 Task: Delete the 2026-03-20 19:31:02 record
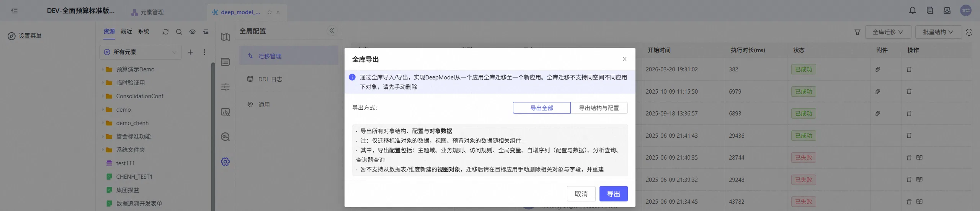[909, 69]
